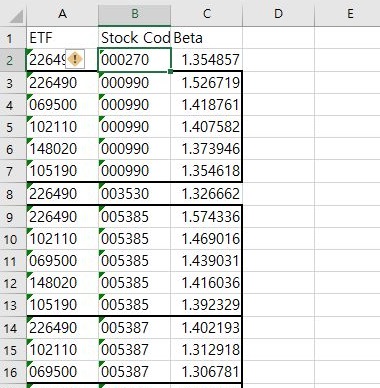This screenshot has height=388, width=380.
Task: Click beta value 1.407582
Action: click(x=206, y=127)
